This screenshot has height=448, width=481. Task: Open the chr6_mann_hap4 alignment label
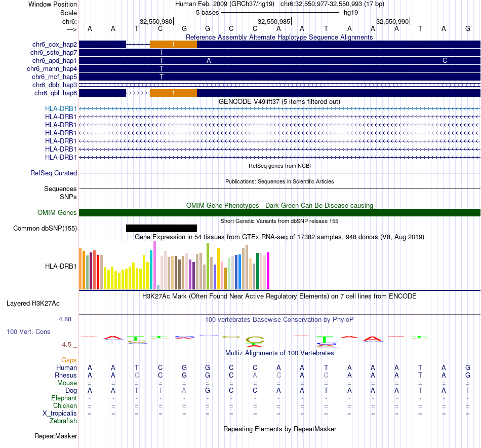(x=52, y=69)
